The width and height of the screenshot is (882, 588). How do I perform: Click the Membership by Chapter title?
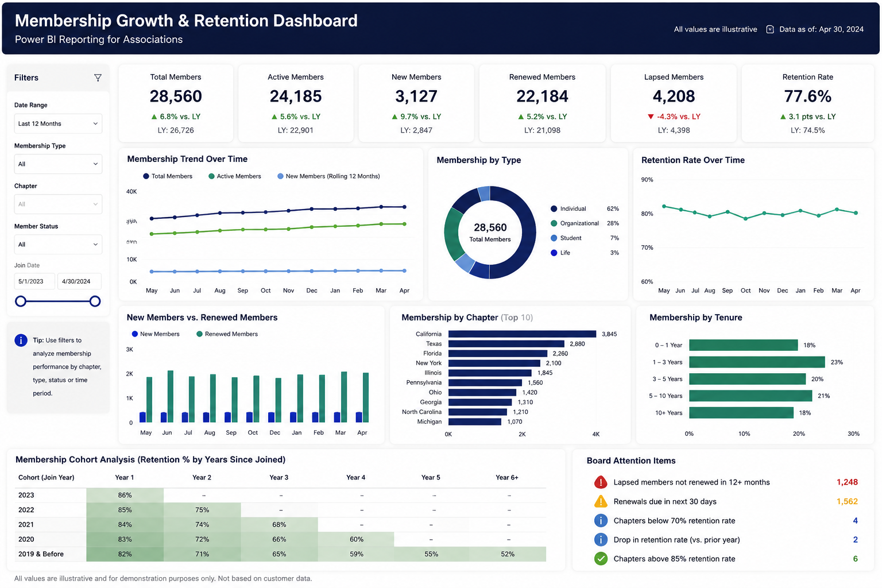tap(467, 318)
